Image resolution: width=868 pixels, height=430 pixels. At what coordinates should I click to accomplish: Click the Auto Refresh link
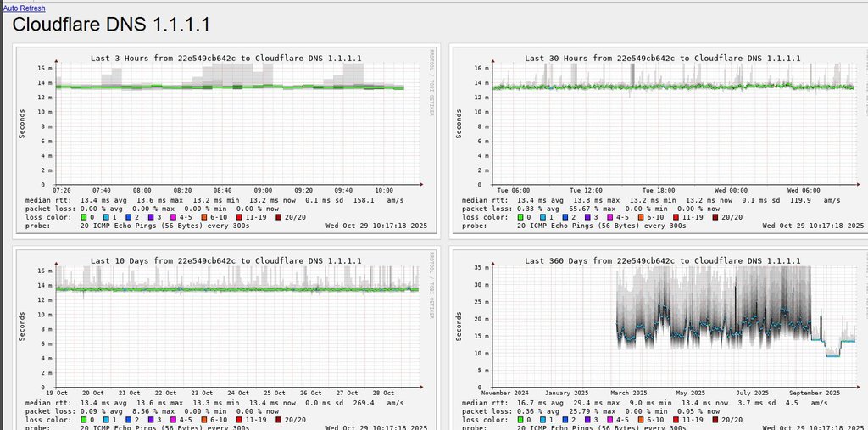24,8
